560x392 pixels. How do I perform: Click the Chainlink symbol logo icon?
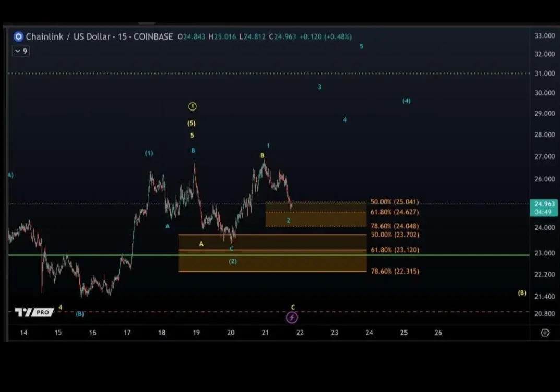click(x=18, y=36)
